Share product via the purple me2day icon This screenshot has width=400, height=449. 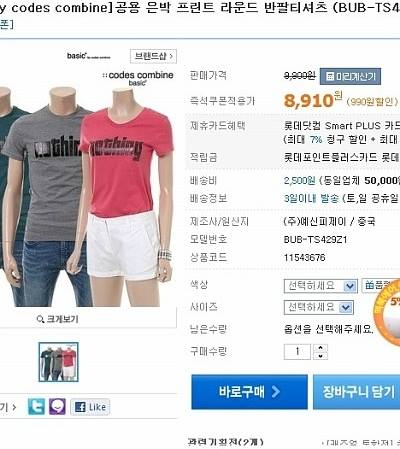click(57, 407)
